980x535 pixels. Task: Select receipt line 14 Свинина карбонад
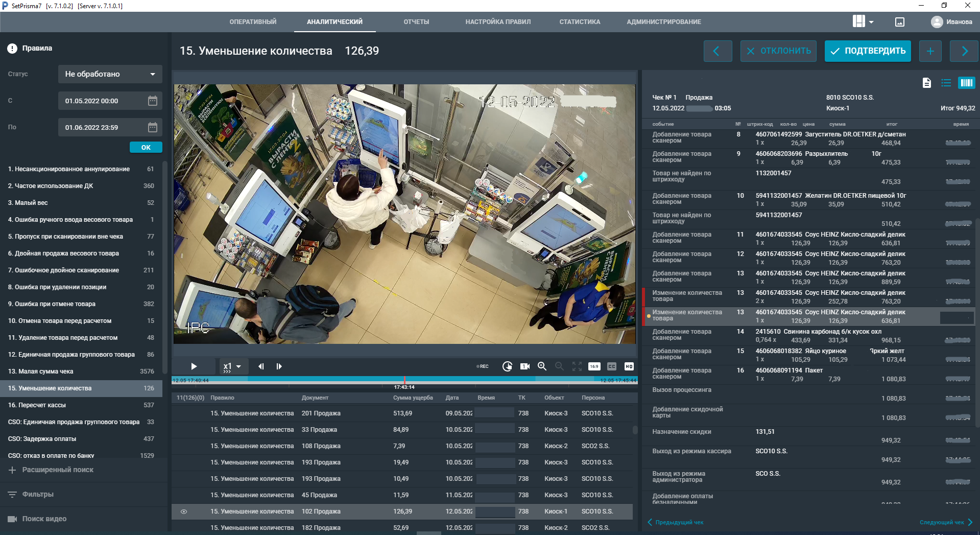tap(808, 336)
